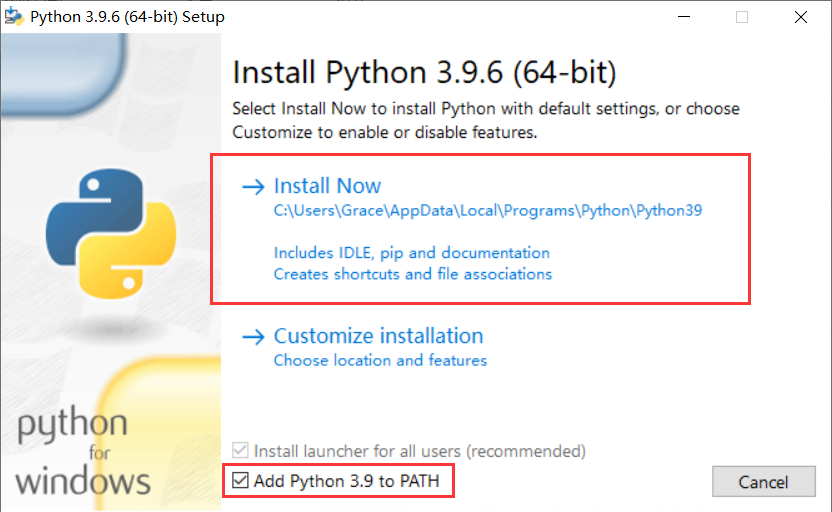This screenshot has height=512, width=832.
Task: Close the Python 3.9.6 Setup dialog
Action: pyautogui.click(x=801, y=17)
